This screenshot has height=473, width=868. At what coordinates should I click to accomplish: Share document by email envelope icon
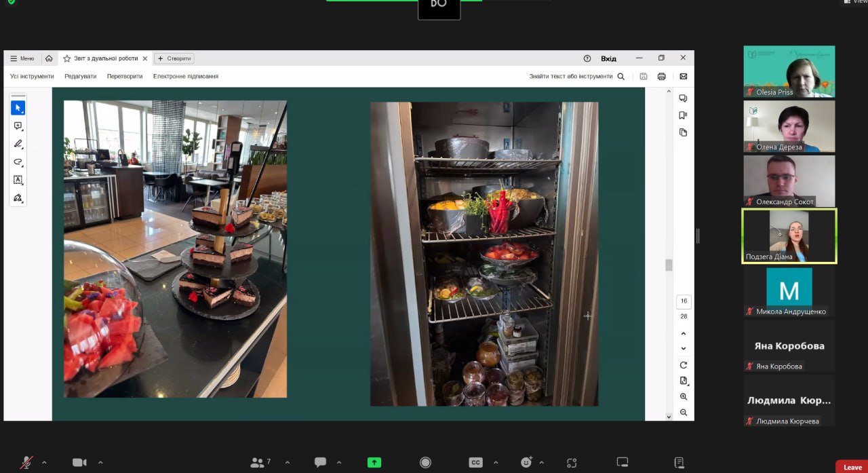(x=684, y=76)
